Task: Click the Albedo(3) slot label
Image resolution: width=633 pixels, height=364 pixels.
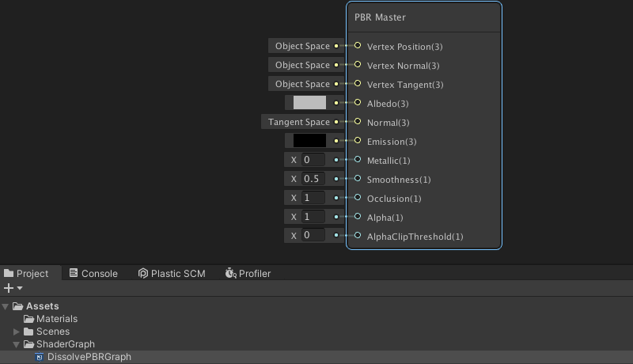Action: (388, 104)
